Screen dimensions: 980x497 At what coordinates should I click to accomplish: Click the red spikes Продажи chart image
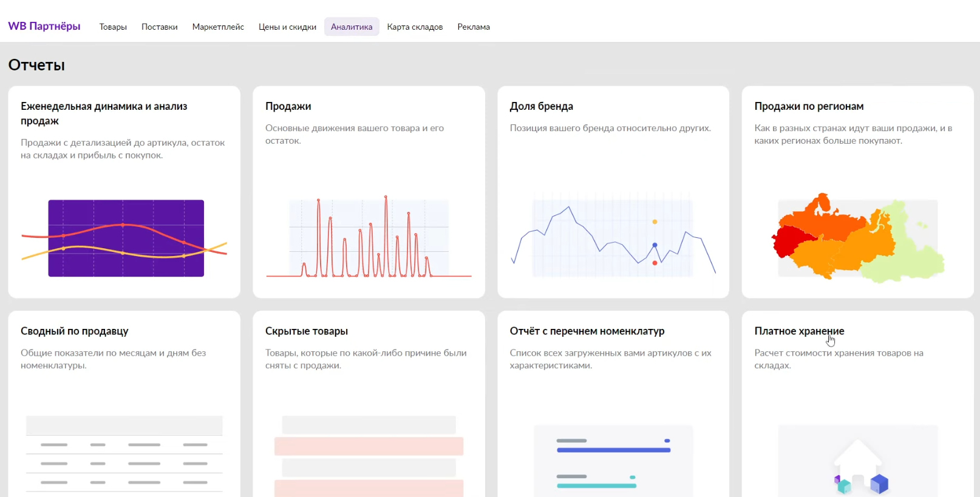click(x=369, y=238)
